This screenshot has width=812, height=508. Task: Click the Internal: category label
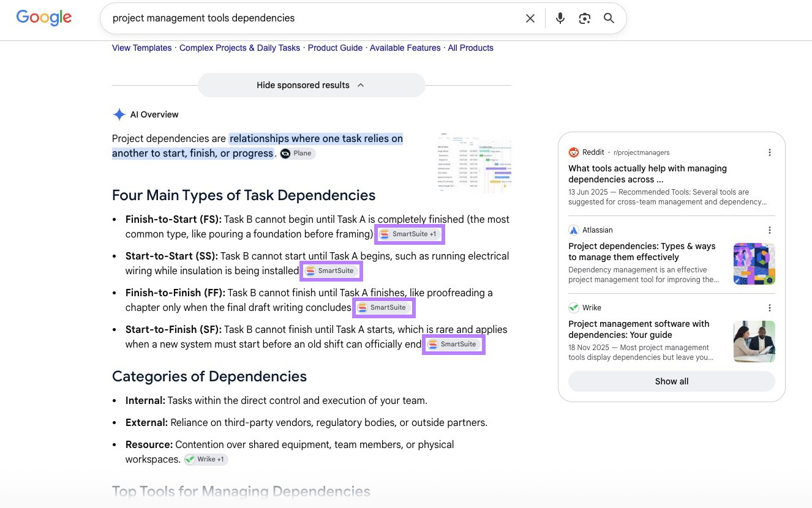pyautogui.click(x=145, y=400)
